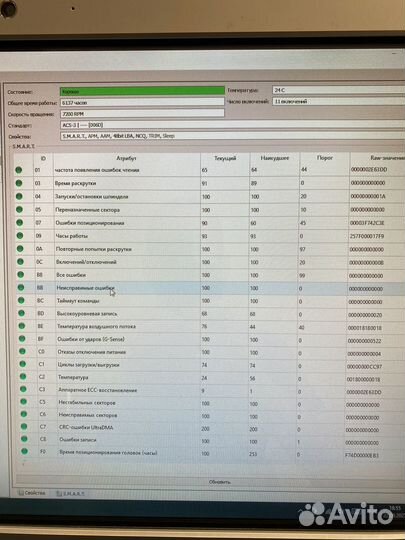
Task: Select Ошибки позиционирования attribute name
Action: (90, 223)
